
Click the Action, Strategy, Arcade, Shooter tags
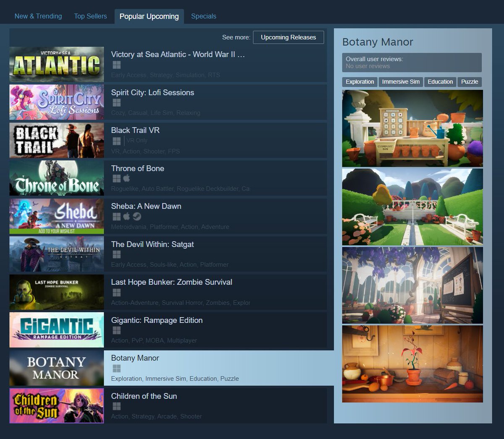(x=157, y=417)
